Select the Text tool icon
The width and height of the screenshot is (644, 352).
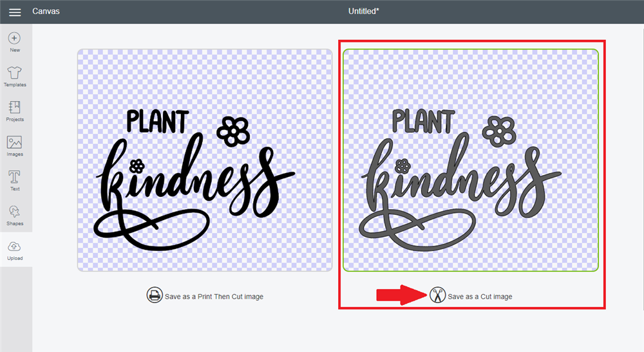pyautogui.click(x=14, y=177)
